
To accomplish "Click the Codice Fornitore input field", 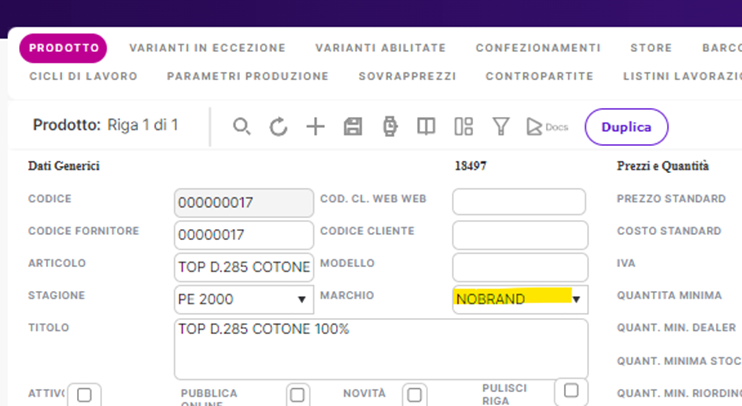I will tap(244, 236).
